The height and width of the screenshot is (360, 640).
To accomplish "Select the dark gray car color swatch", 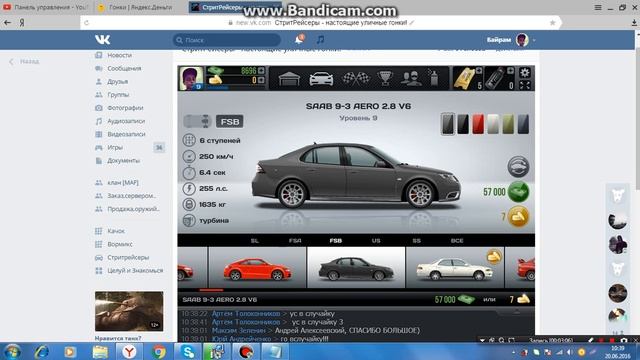I will point(448,124).
